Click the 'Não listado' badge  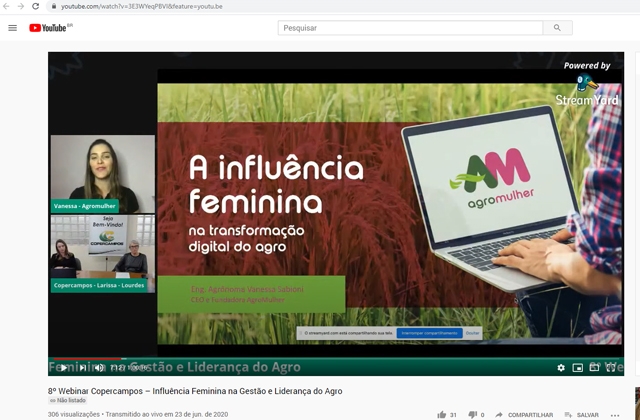[68, 400]
